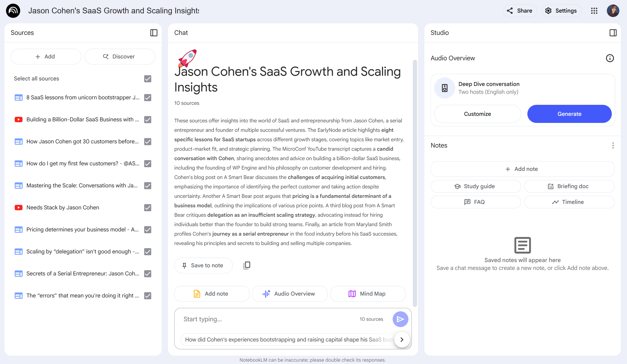Image resolution: width=627 pixels, height=364 pixels.
Task: Open Pricing determines your business model source
Action: click(83, 230)
